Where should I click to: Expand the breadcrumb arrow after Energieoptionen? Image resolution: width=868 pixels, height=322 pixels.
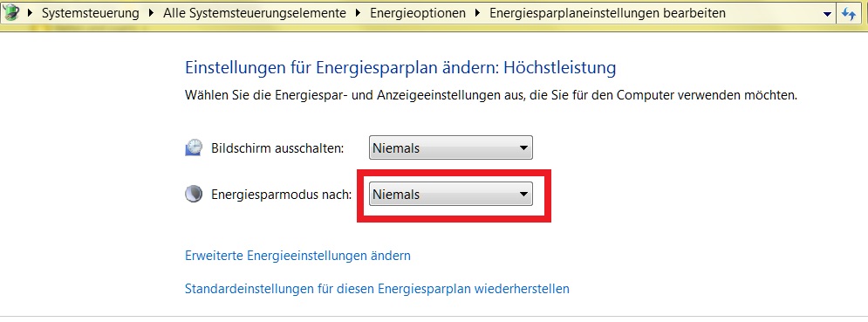(478, 13)
